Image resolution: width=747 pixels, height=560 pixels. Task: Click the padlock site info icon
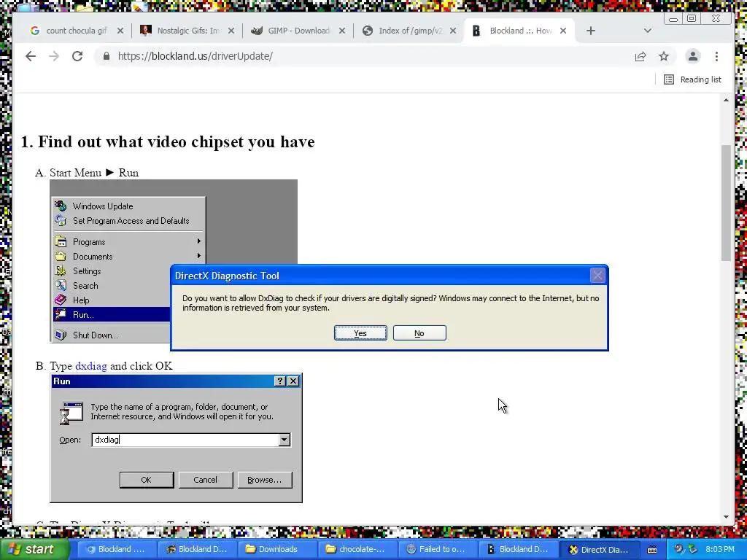point(107,56)
